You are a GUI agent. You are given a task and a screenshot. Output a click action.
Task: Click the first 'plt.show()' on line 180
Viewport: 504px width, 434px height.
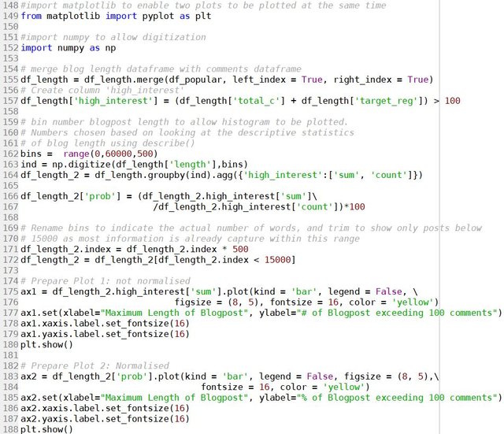(47, 344)
